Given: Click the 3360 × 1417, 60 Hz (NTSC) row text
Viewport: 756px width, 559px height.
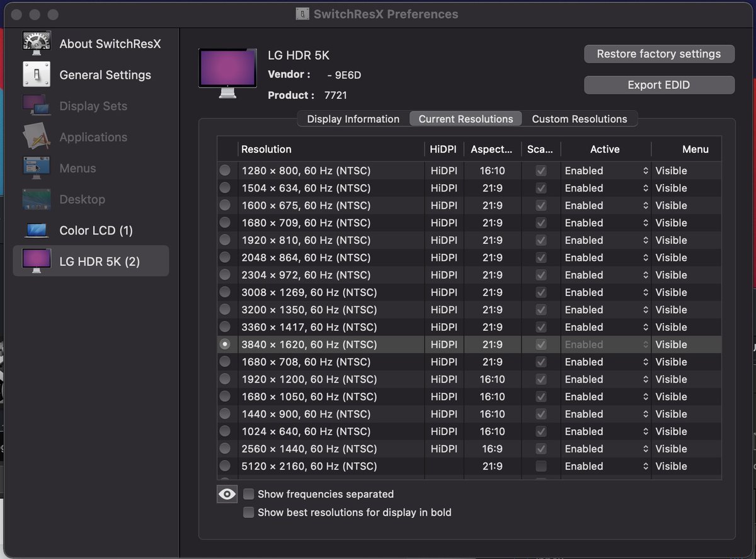Looking at the screenshot, I should coord(309,327).
